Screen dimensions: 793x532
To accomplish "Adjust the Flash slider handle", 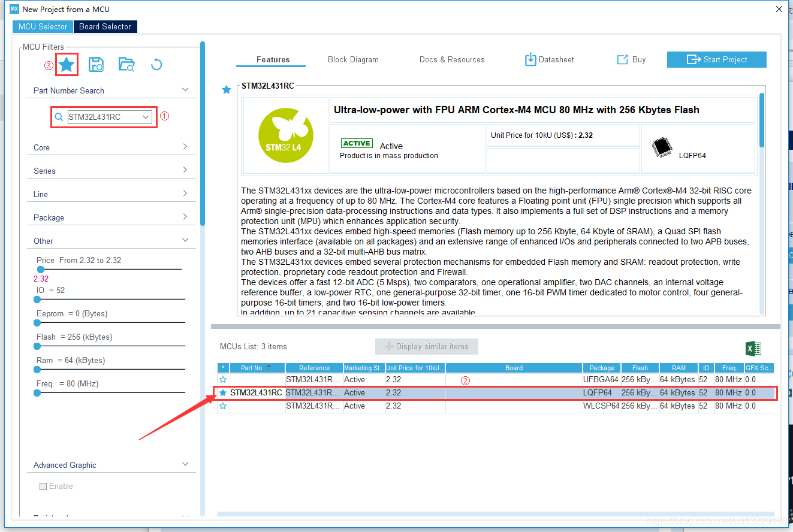I will coord(37,346).
